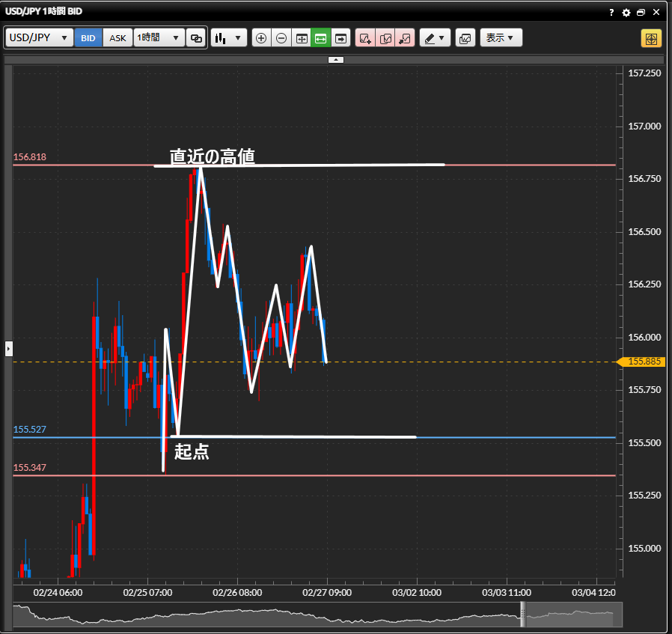Viewport: 672px width, 634px height.
Task: Open the chart link/sync icon next to timeframe
Action: [196, 38]
